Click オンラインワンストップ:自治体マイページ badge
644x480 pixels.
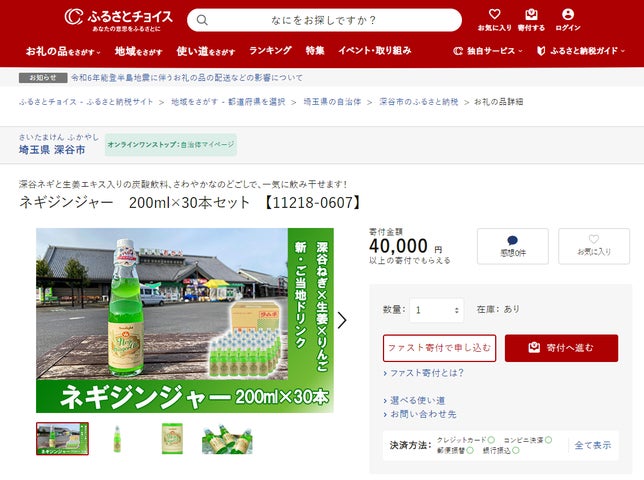[x=171, y=145]
